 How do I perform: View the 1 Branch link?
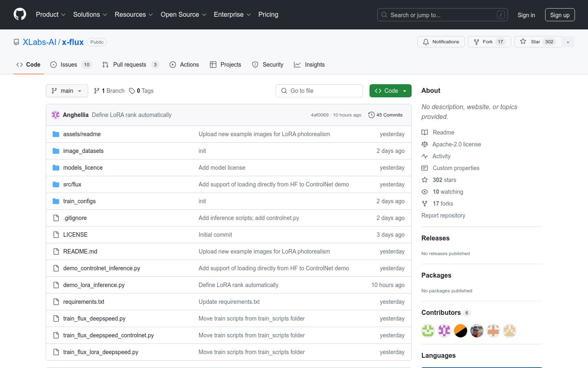pos(109,91)
